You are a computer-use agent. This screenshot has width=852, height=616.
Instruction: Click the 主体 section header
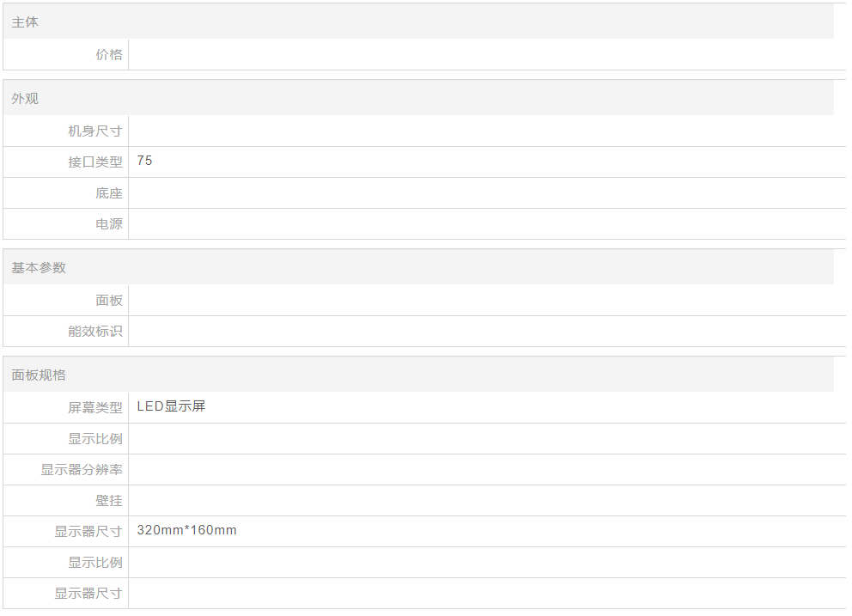[25, 22]
